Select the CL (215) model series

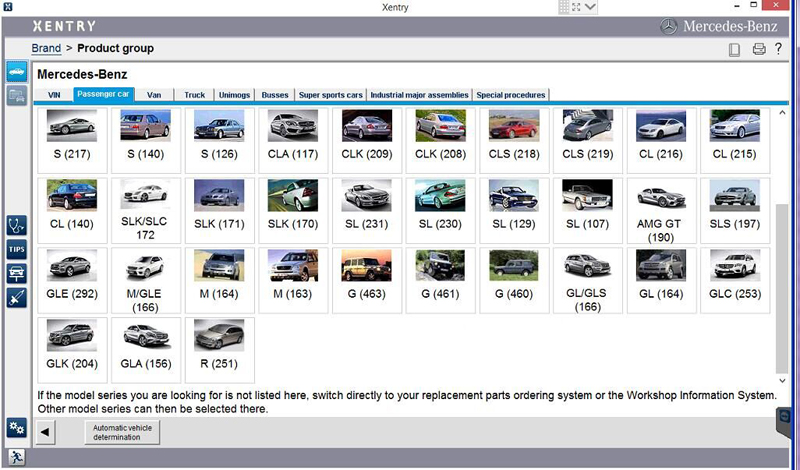pyautogui.click(x=735, y=140)
